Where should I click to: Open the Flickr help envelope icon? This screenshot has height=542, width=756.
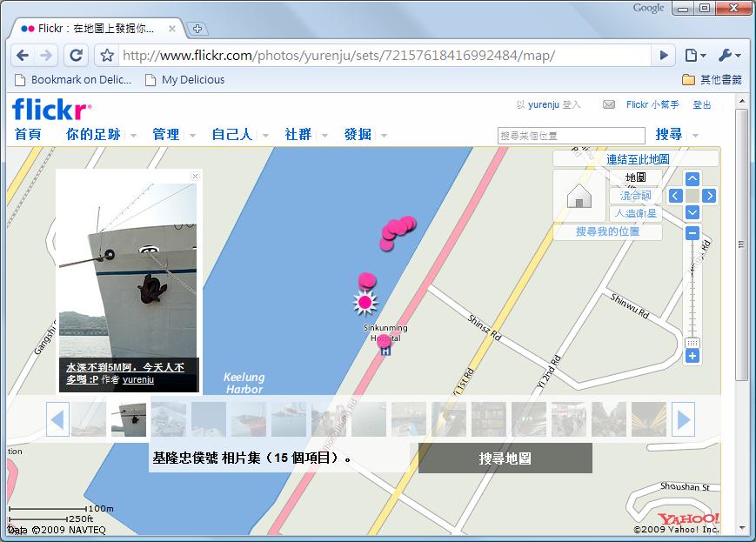click(608, 104)
